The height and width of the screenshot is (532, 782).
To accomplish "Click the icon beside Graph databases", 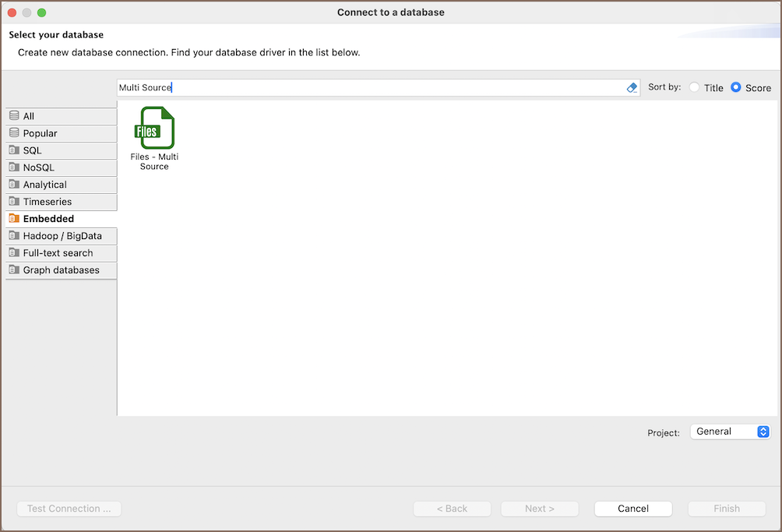I will point(14,270).
